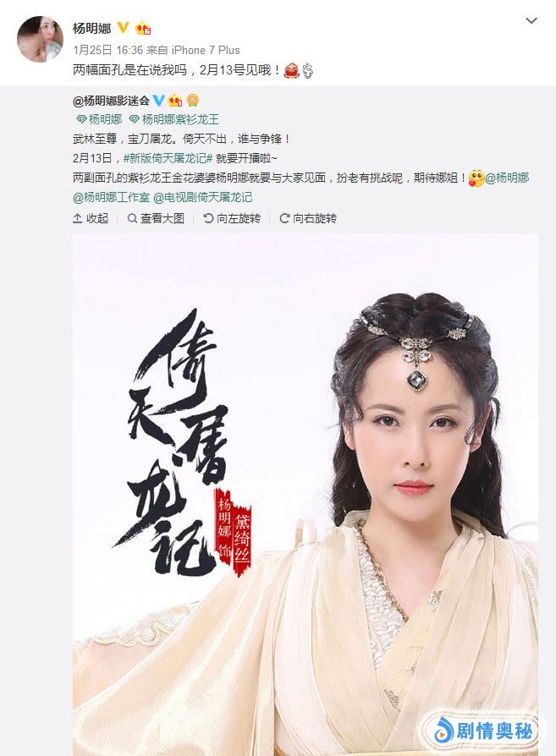556x756 pixels.
Task: Open the 杨明娜 username link
Action: click(x=91, y=28)
